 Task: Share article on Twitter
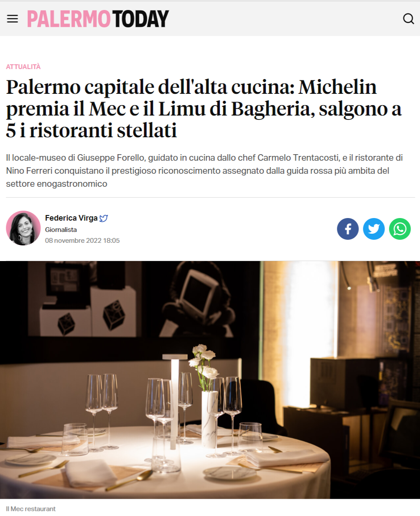[x=374, y=229]
